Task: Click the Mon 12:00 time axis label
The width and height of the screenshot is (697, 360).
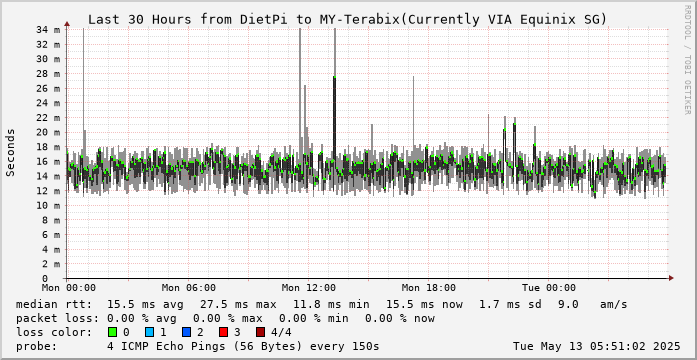Action: 309,288
